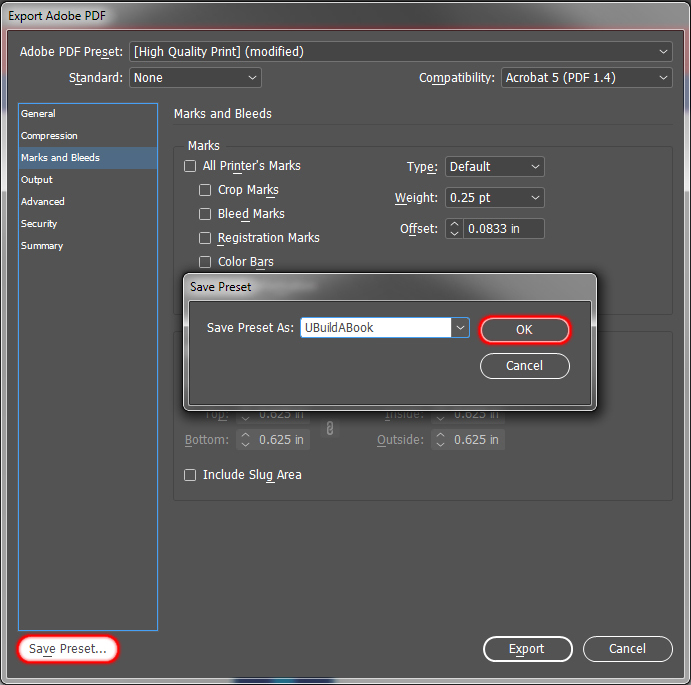Click the Export button

(x=528, y=649)
